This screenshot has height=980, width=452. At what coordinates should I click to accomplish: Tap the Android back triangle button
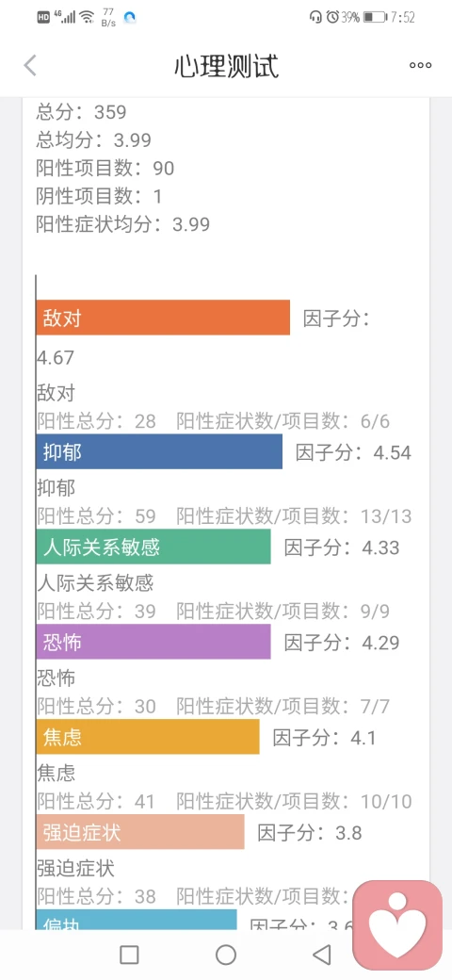tap(321, 955)
